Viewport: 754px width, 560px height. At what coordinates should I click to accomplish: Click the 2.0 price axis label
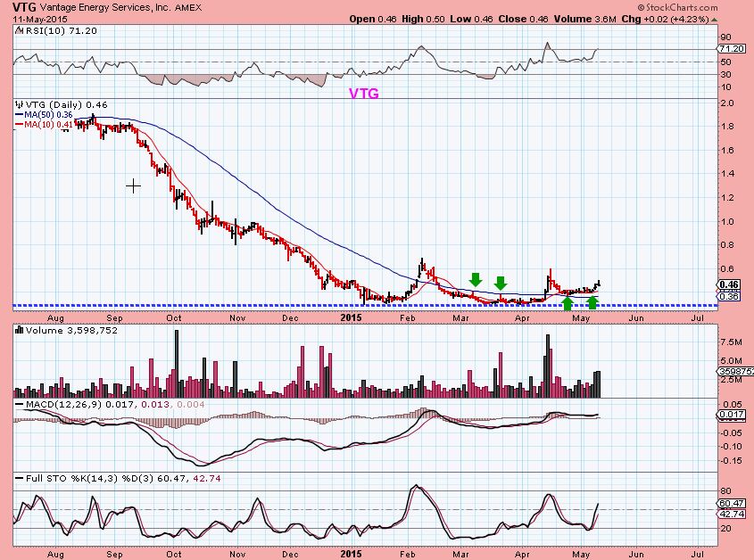tap(727, 103)
